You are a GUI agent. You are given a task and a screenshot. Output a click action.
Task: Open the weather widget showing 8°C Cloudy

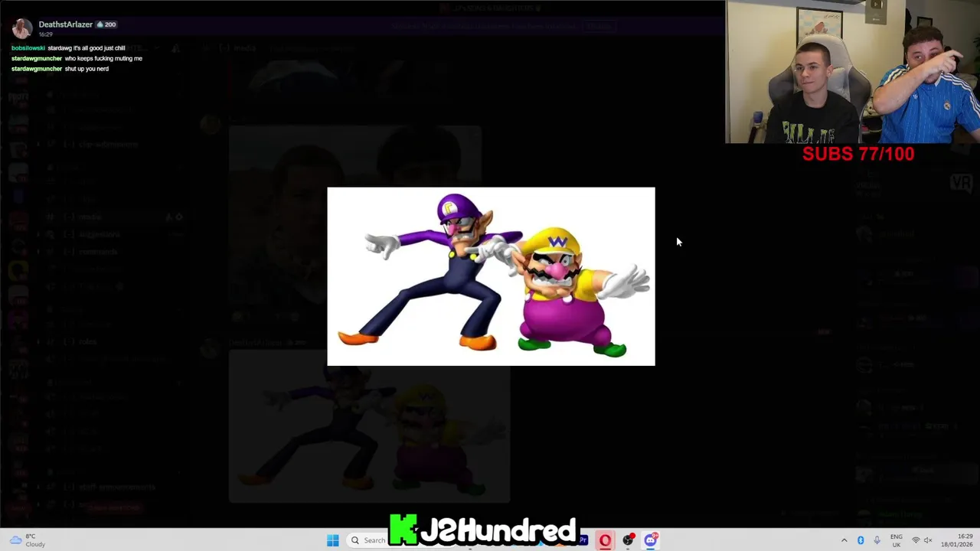(x=28, y=540)
